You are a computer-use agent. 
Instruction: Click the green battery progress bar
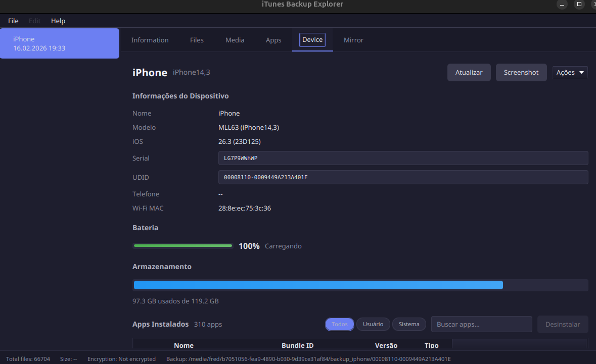183,246
